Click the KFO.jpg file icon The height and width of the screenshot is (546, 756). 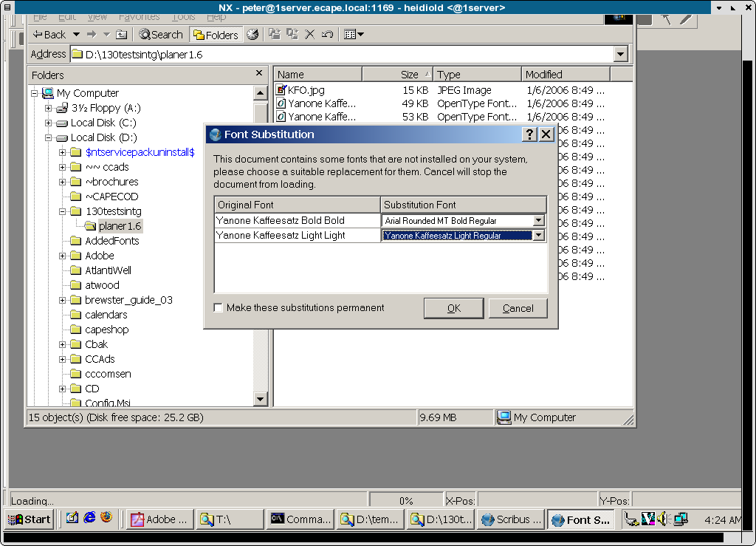coord(281,90)
